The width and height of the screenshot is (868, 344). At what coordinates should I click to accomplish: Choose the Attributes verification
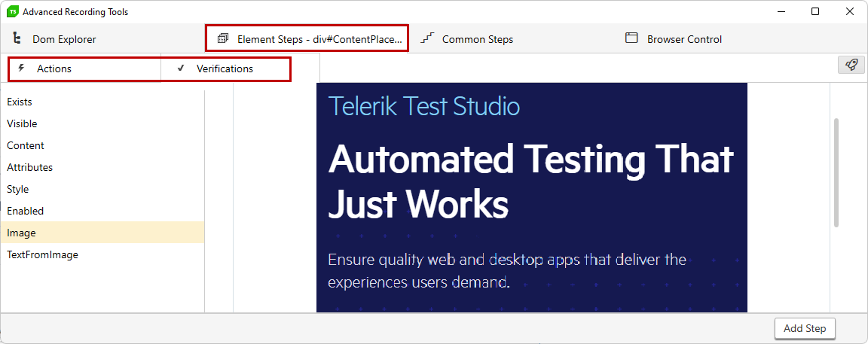point(102,167)
